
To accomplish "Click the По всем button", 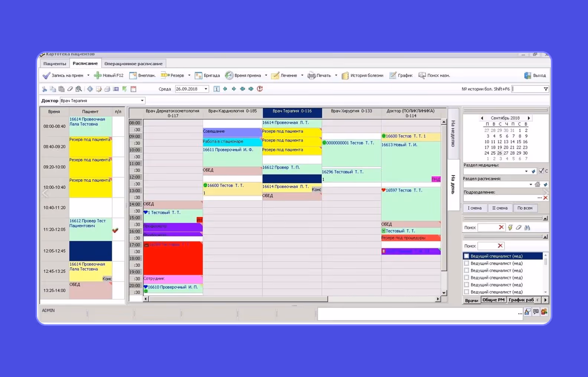I will tap(525, 208).
